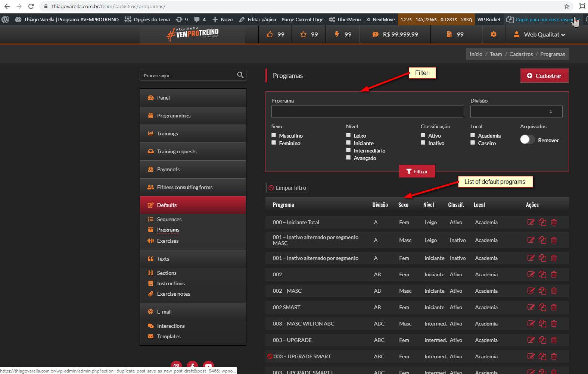Edit the 000 – Iniciante Total program

pyautogui.click(x=531, y=222)
